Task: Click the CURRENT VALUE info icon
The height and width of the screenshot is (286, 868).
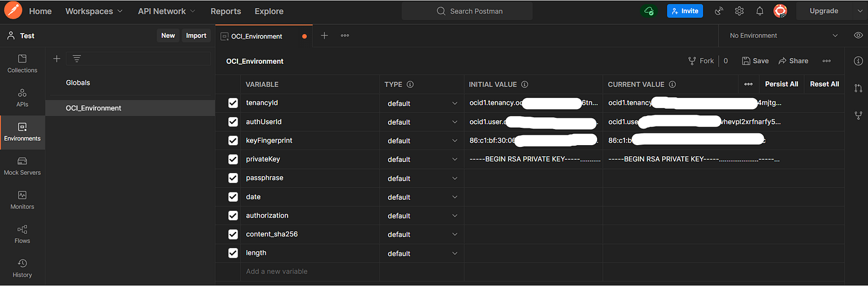Action: click(x=673, y=84)
